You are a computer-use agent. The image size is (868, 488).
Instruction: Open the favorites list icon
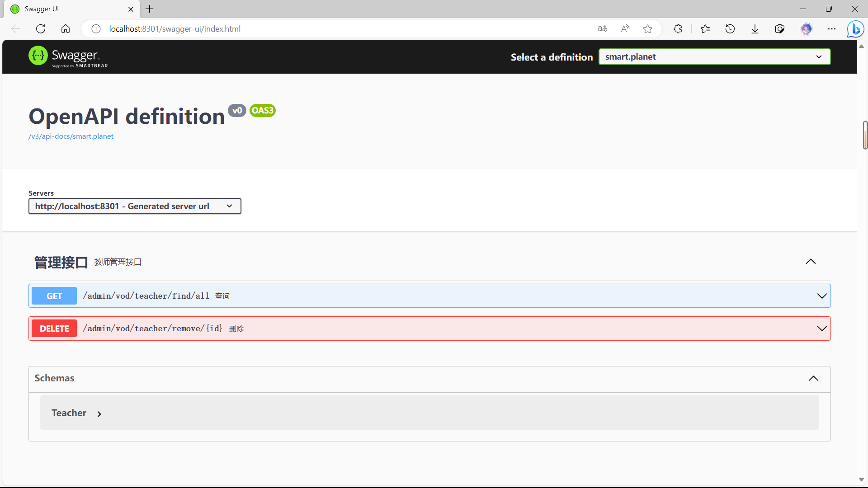coord(705,29)
